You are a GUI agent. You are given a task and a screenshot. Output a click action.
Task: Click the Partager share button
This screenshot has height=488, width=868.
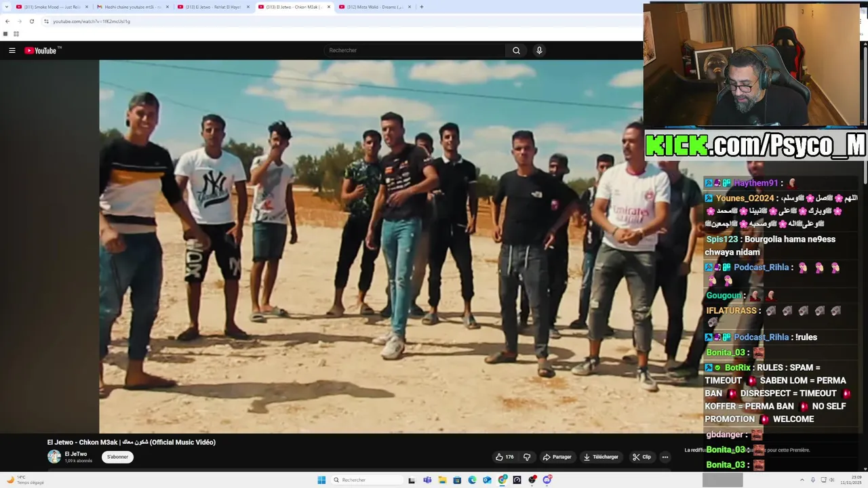tap(557, 457)
